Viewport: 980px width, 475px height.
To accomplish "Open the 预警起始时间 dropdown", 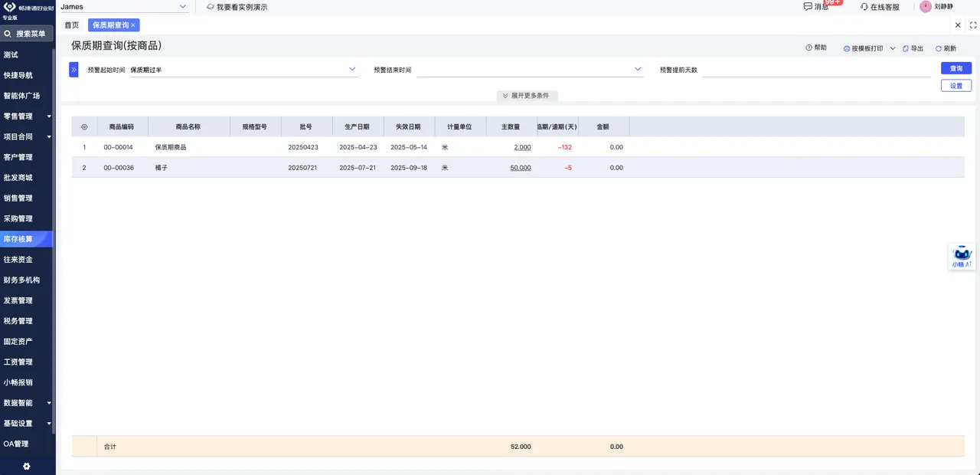I will [x=243, y=70].
